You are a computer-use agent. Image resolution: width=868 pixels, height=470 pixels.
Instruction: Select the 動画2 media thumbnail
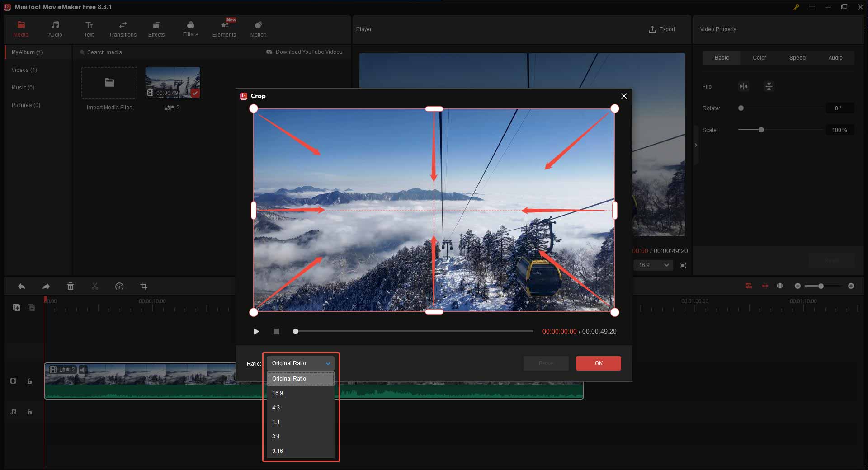(172, 82)
